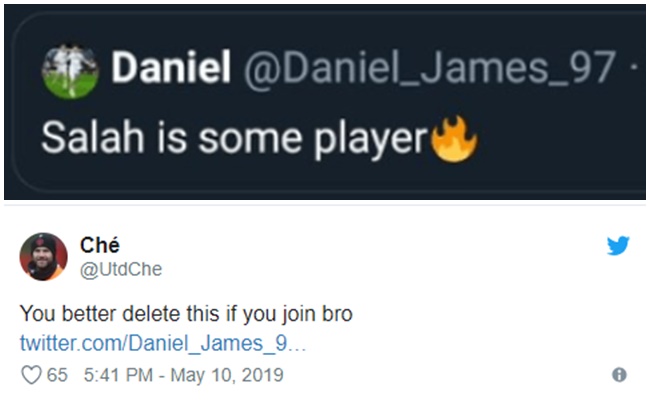
Task: Open the tweet info circle icon
Action: click(x=619, y=375)
